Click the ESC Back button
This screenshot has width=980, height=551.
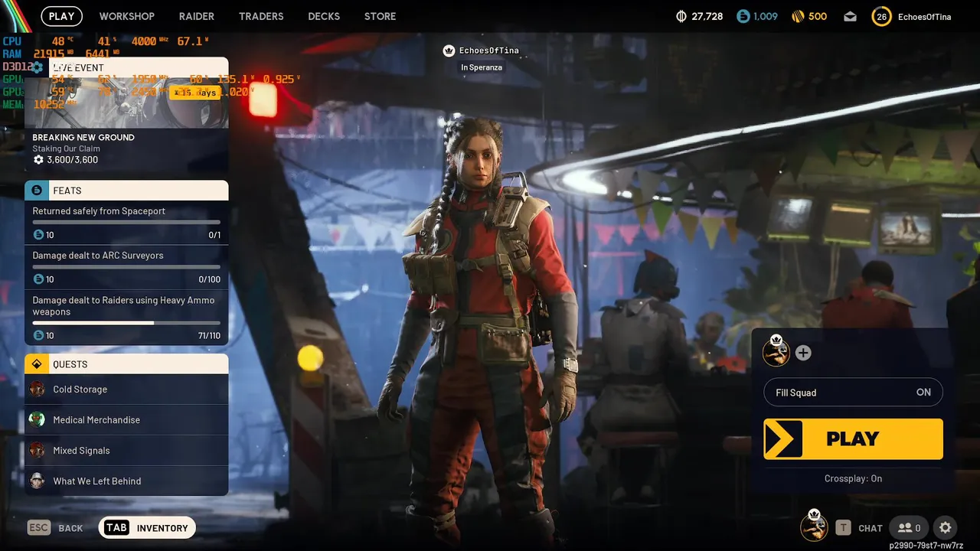pos(55,528)
